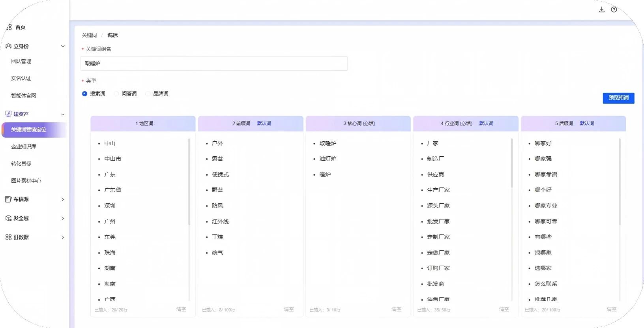This screenshot has width=644, height=328.
Task: Open 转化目标 menu item
Action: pyautogui.click(x=21, y=163)
